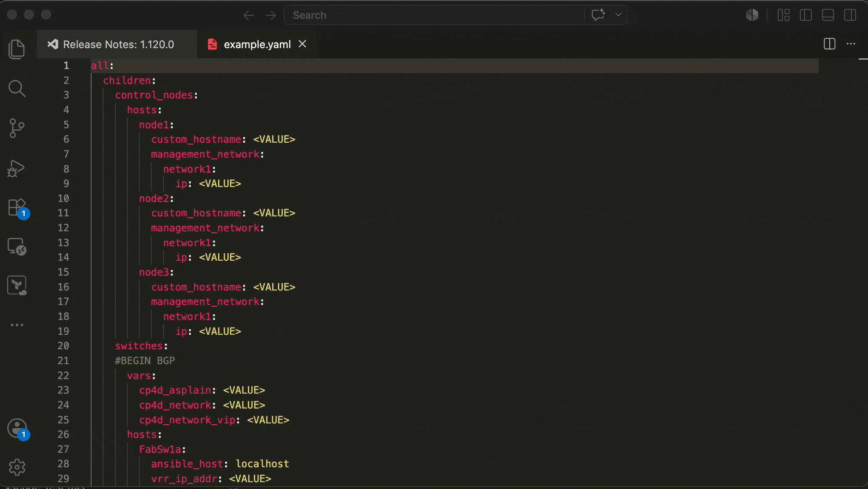The image size is (868, 489).
Task: Open the editor More Actions menu
Action: click(851, 44)
